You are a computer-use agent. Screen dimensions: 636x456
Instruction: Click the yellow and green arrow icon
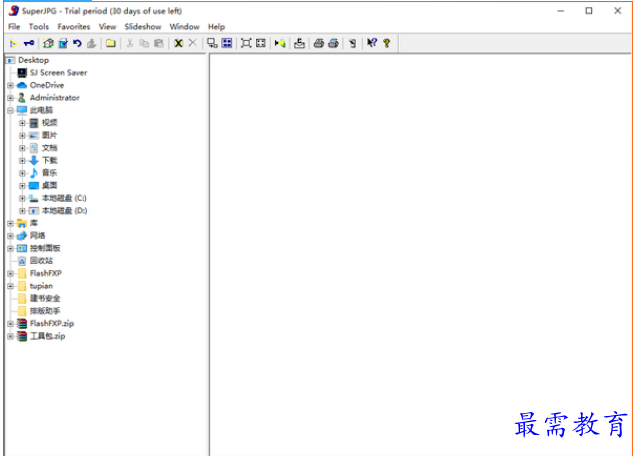coord(280,43)
